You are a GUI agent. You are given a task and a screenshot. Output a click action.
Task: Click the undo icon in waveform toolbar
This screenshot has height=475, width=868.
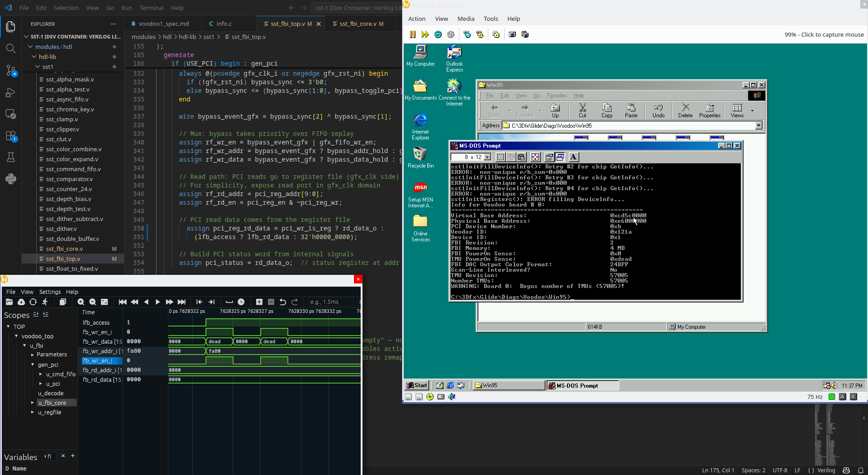(283, 302)
